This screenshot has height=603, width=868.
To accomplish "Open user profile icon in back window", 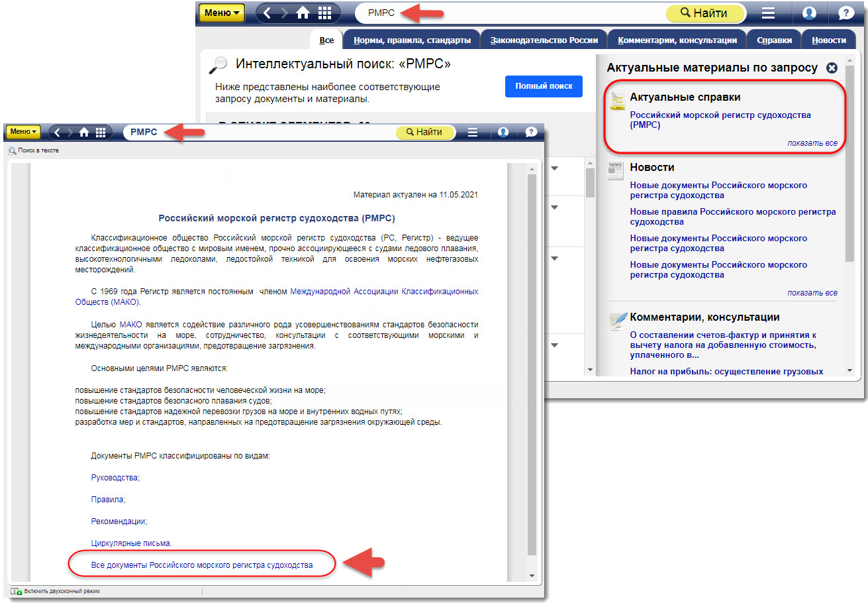I will [809, 13].
